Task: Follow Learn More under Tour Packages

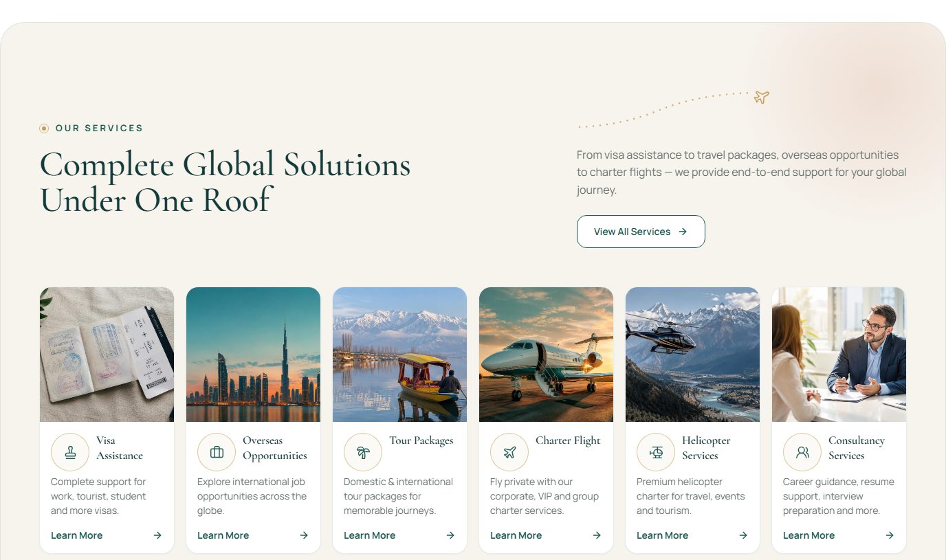Action: pyautogui.click(x=369, y=535)
